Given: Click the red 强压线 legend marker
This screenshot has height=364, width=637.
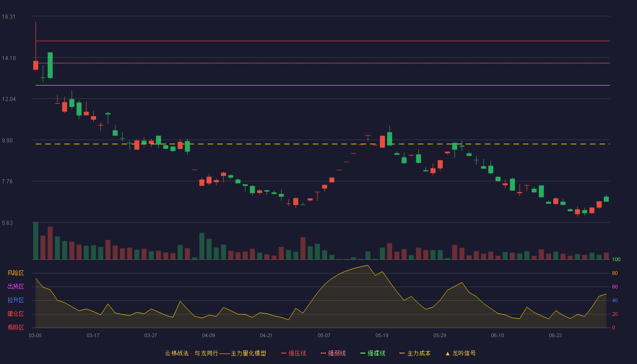Looking at the screenshot, I should (x=284, y=353).
